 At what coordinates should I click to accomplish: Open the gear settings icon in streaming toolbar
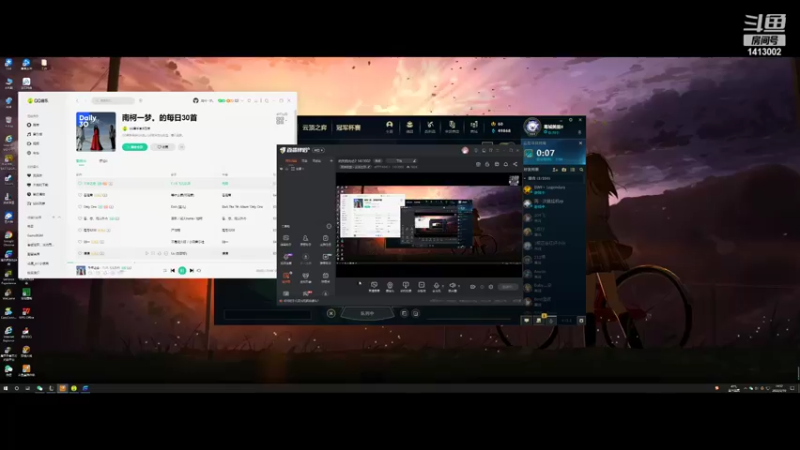pos(491,287)
